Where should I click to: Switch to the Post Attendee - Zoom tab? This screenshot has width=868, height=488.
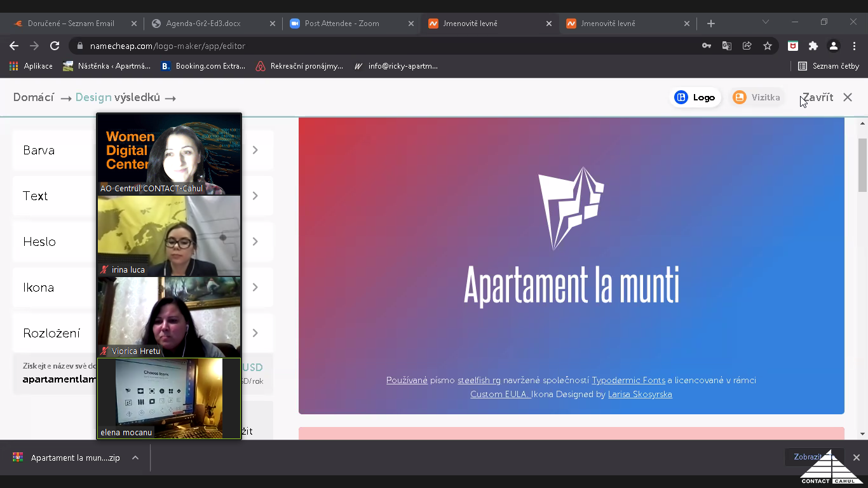pyautogui.click(x=342, y=24)
